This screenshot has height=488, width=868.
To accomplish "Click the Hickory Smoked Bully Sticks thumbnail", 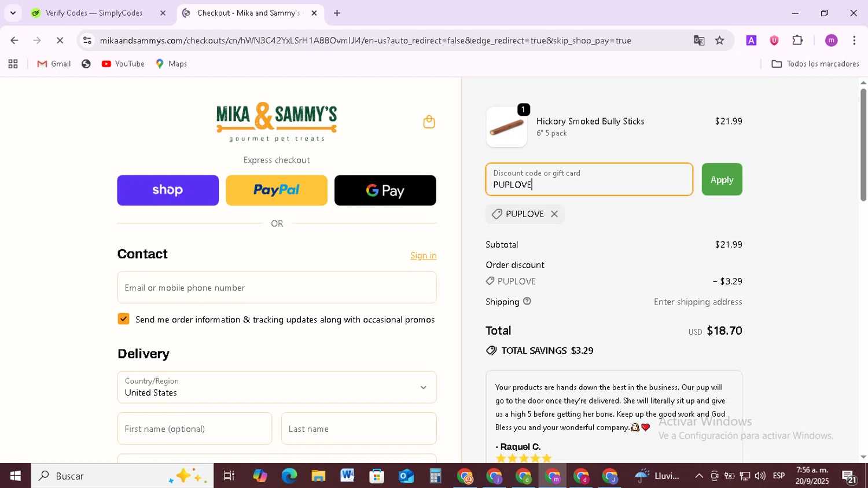I will click(507, 127).
